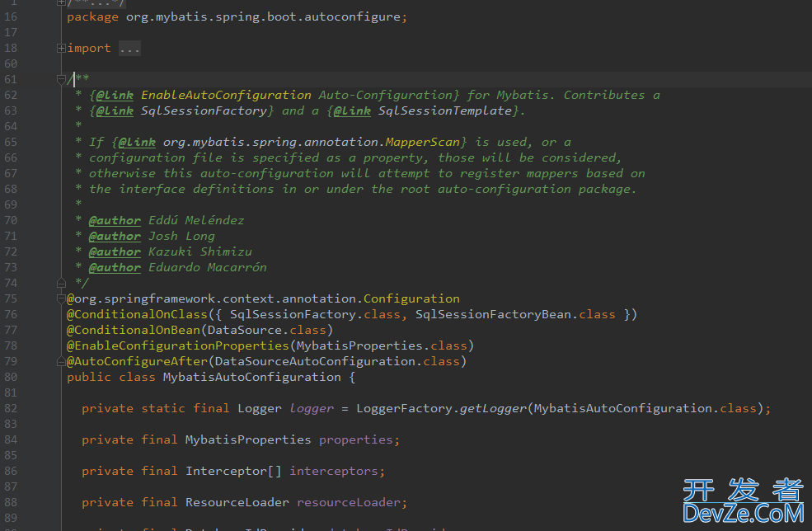
Task: Click the @author tag for Kazuki Shimizu
Action: click(x=115, y=251)
